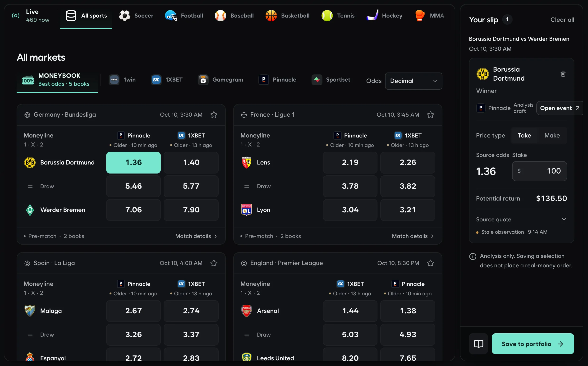
Task: Select Lyon 1XBET odds 3.21
Action: click(408, 210)
